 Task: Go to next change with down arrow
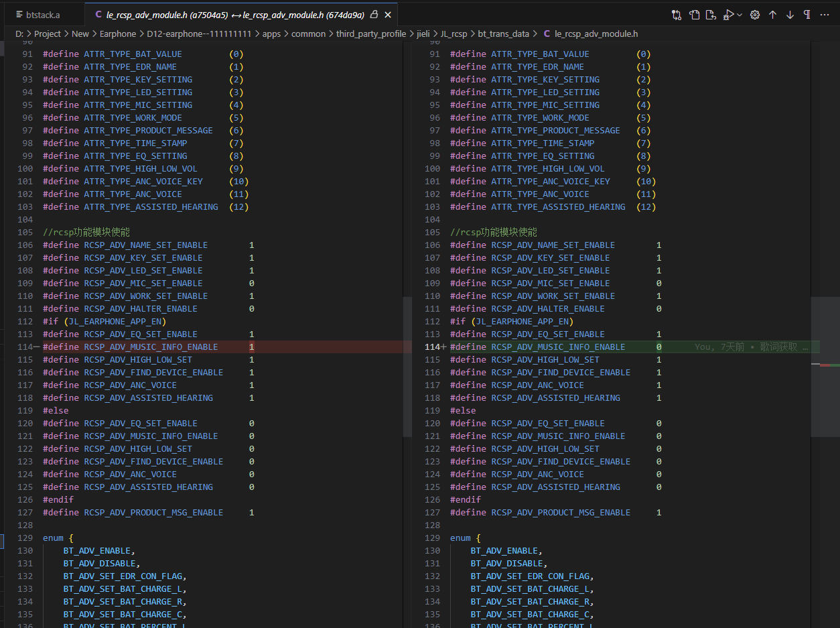(790, 15)
